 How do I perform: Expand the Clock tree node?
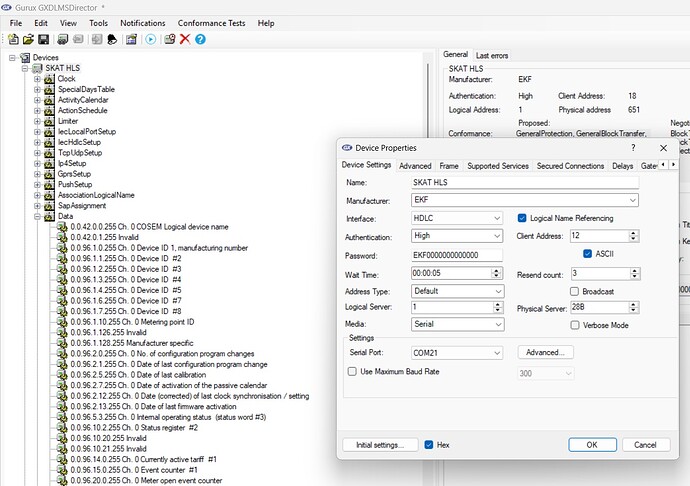point(38,78)
